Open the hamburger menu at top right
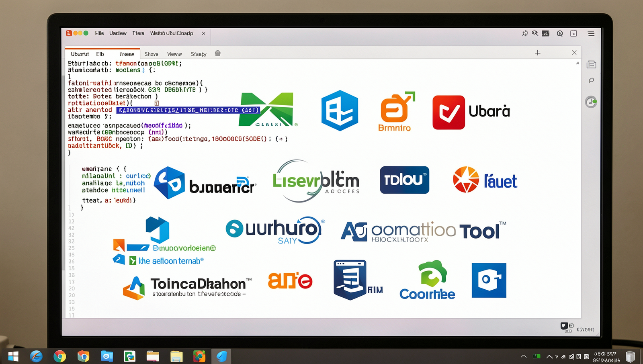The height and width of the screenshot is (364, 643). click(x=591, y=33)
